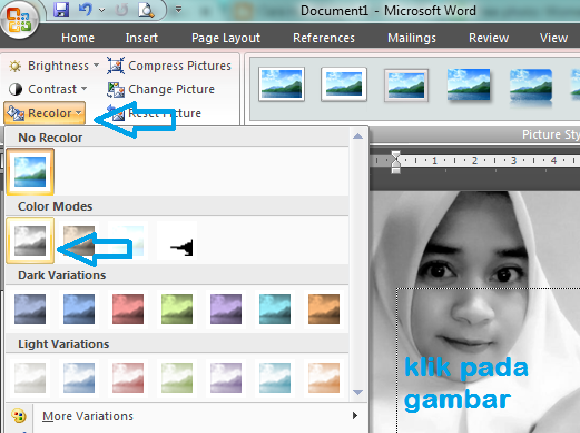
Task: Pick the purple dark variation
Action: point(226,309)
